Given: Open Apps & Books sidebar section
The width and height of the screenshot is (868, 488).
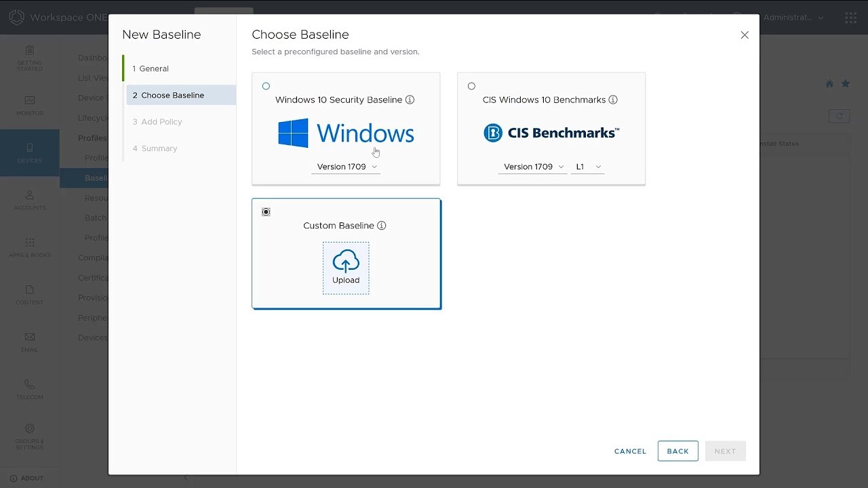Looking at the screenshot, I should [x=30, y=247].
